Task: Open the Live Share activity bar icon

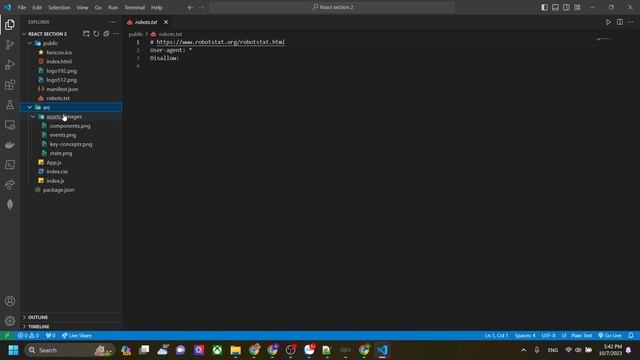Action: 10,185
